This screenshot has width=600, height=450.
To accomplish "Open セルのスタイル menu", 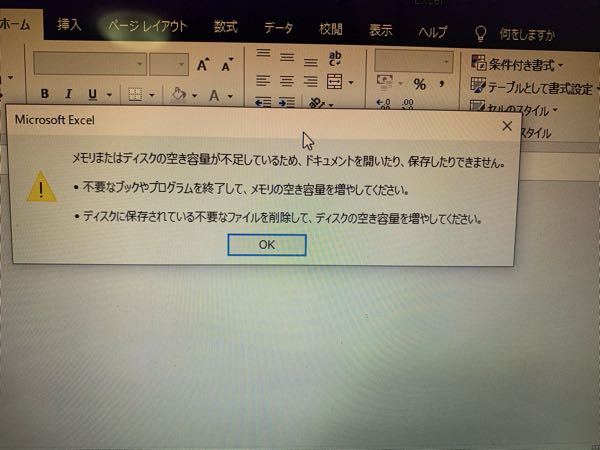I will pos(514,109).
